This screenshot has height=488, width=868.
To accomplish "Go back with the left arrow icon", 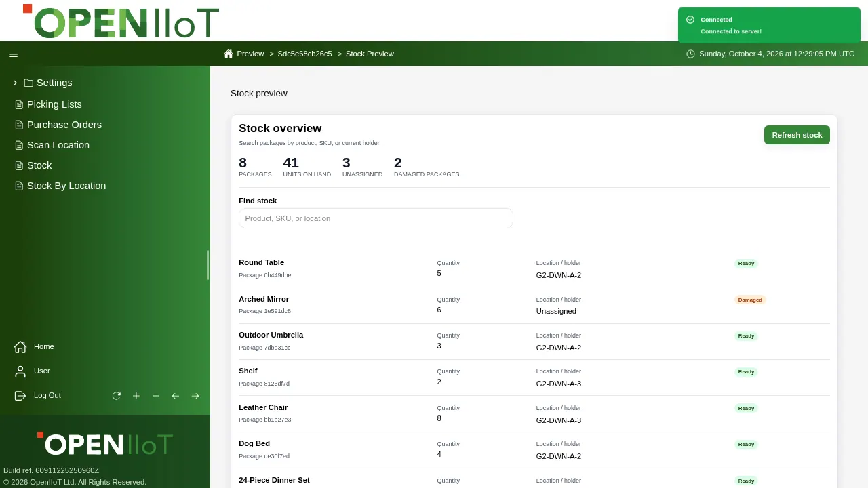I will pos(176,396).
